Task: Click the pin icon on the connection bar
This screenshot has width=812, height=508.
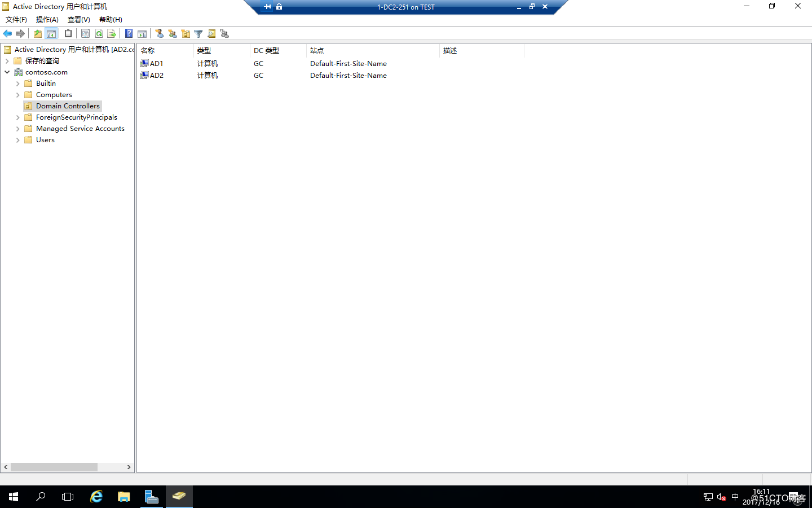Action: click(x=268, y=7)
